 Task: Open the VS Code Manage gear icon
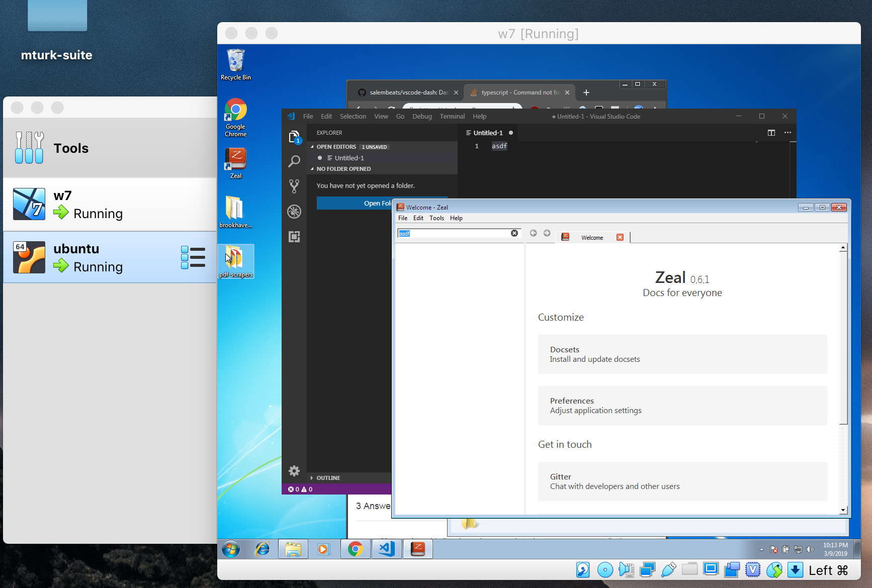[294, 471]
